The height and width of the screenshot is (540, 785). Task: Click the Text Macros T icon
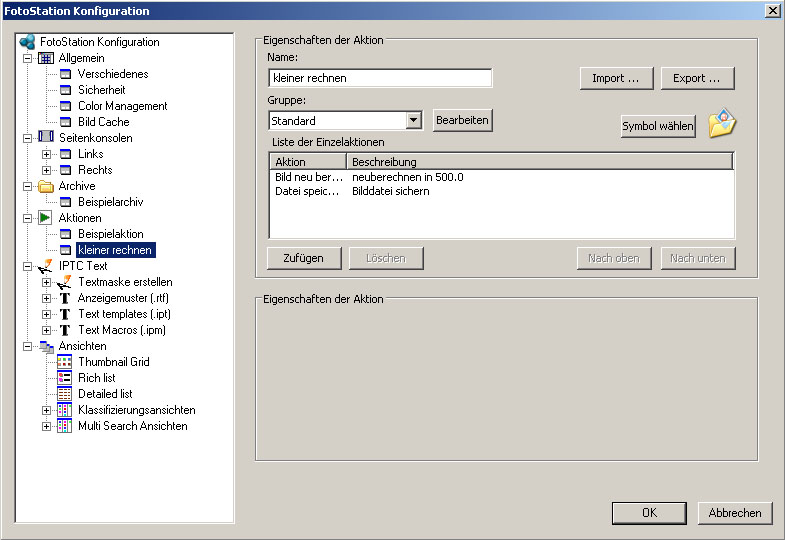point(65,330)
